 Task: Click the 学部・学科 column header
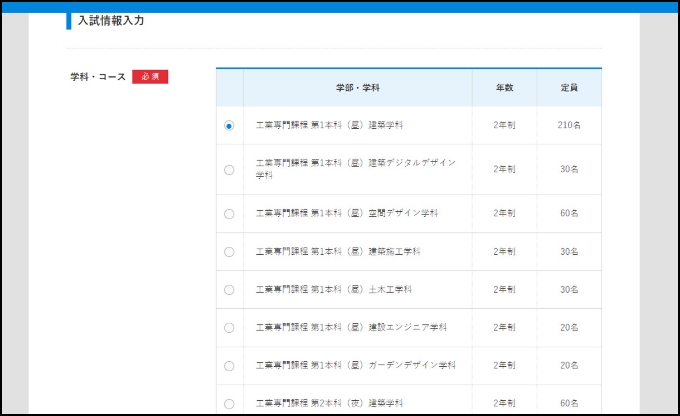(357, 88)
